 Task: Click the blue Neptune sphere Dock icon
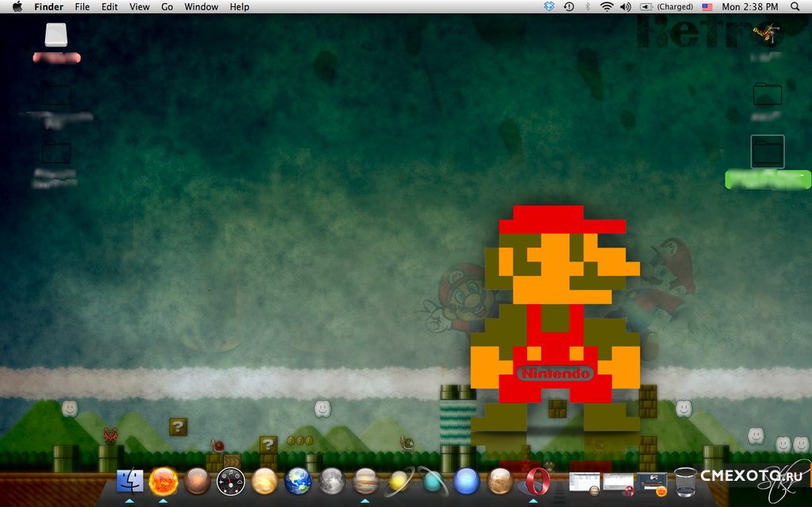[467, 481]
